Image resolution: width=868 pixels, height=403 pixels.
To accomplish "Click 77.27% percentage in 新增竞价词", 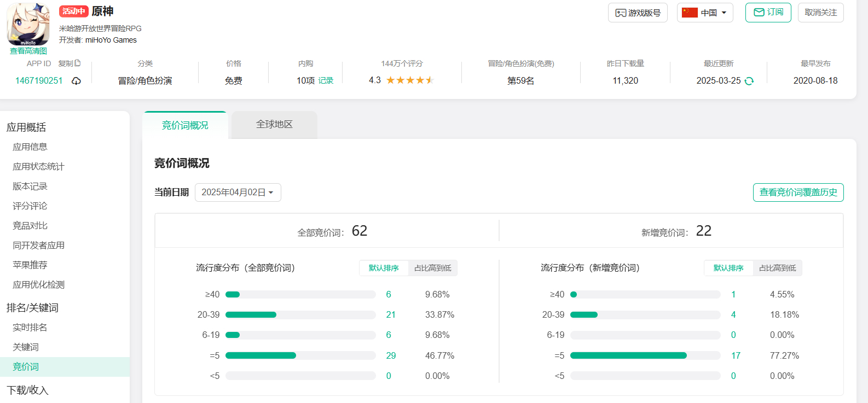I will click(785, 355).
